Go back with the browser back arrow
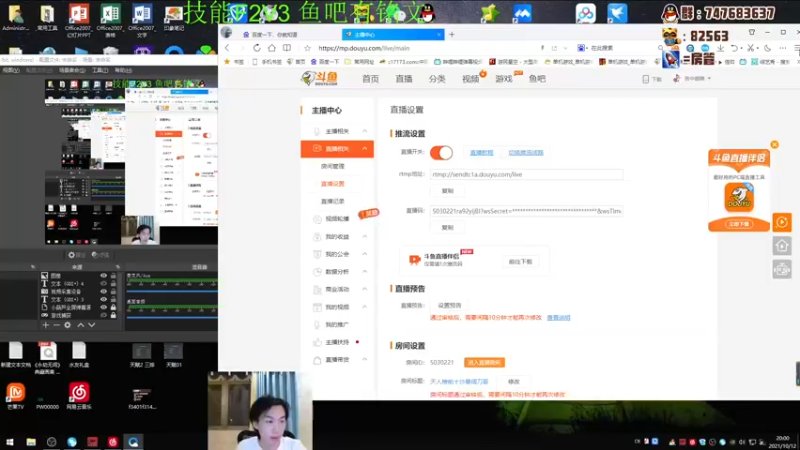The height and width of the screenshot is (450, 800). pos(228,48)
